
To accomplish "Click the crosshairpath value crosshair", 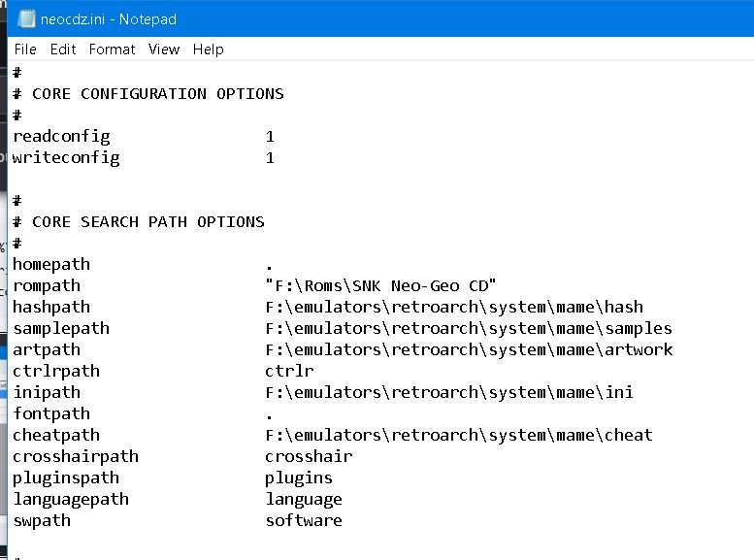I will coord(309,456).
